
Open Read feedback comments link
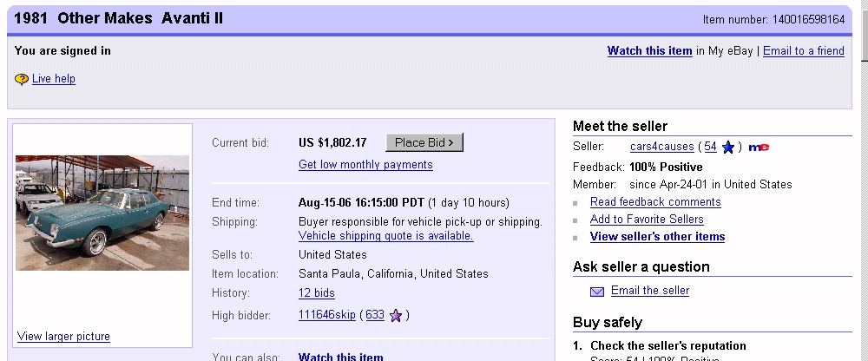pos(655,202)
